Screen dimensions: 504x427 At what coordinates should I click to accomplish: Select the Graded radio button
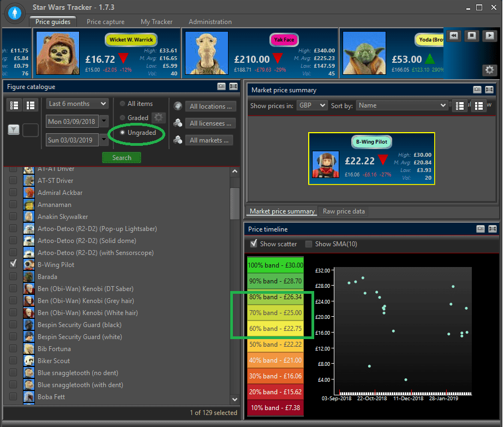coord(122,118)
